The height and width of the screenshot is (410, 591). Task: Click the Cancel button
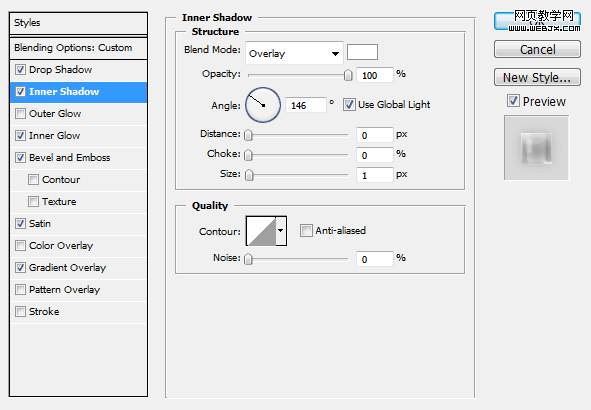pyautogui.click(x=537, y=49)
